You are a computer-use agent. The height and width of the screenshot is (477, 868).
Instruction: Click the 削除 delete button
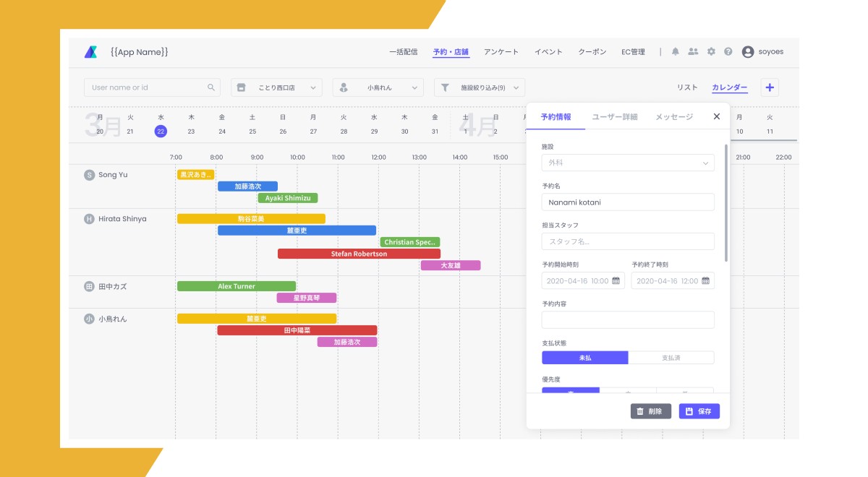[651, 411]
